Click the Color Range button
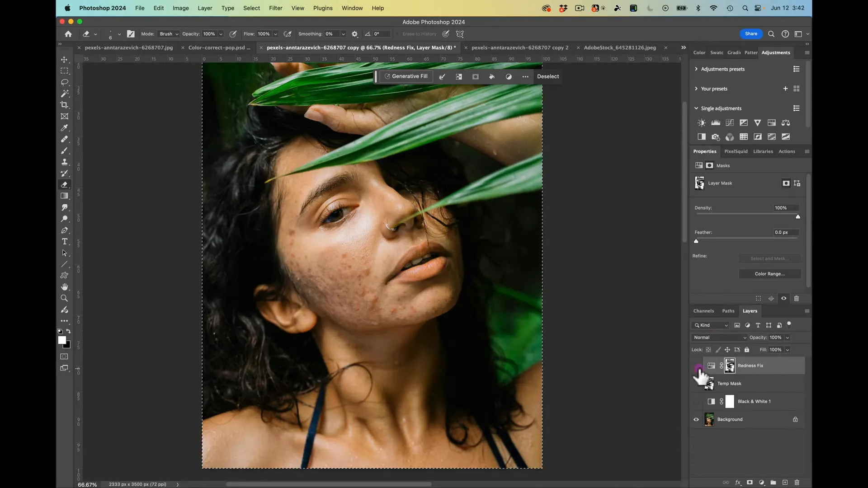This screenshot has width=868, height=488. point(769,274)
